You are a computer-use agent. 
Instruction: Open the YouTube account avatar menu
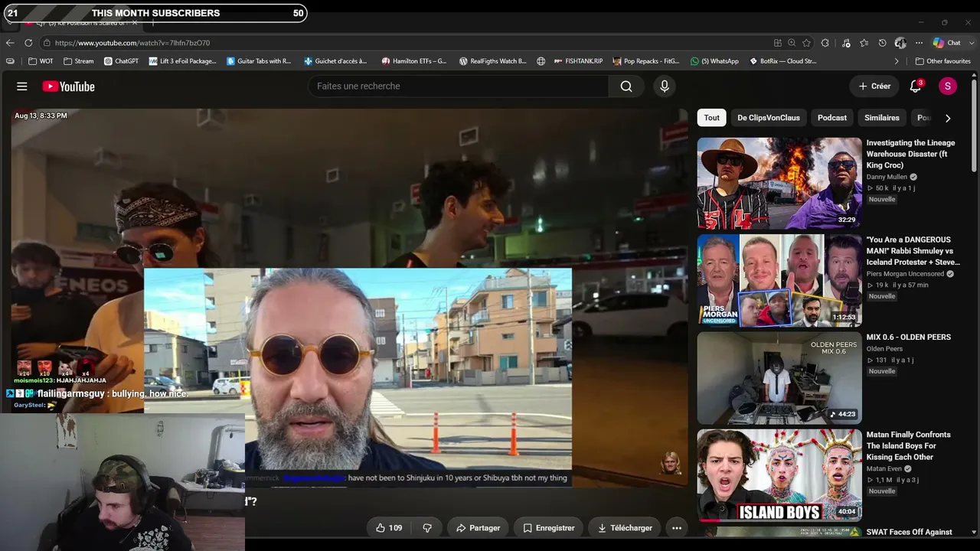coord(948,86)
